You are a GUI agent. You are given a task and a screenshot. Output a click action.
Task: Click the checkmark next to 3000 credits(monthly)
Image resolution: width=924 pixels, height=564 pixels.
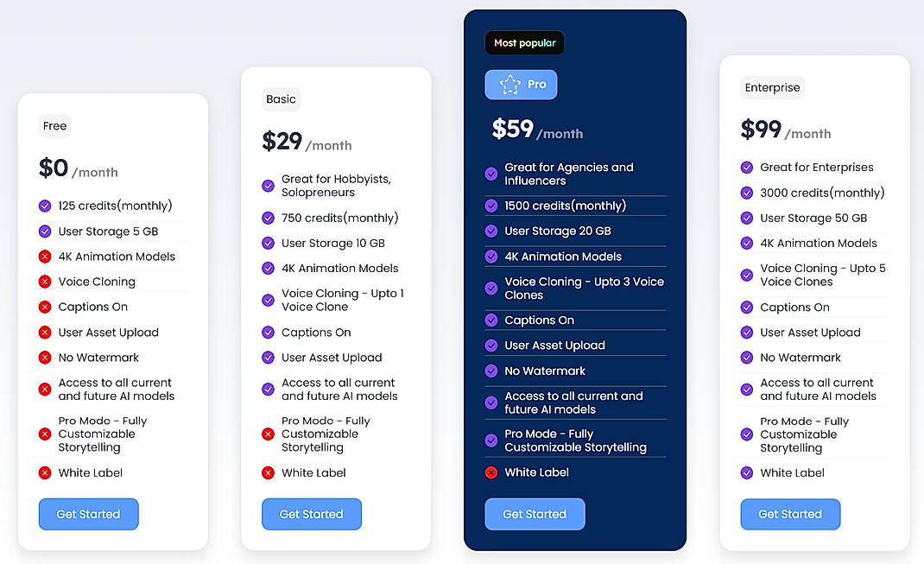[x=746, y=193]
